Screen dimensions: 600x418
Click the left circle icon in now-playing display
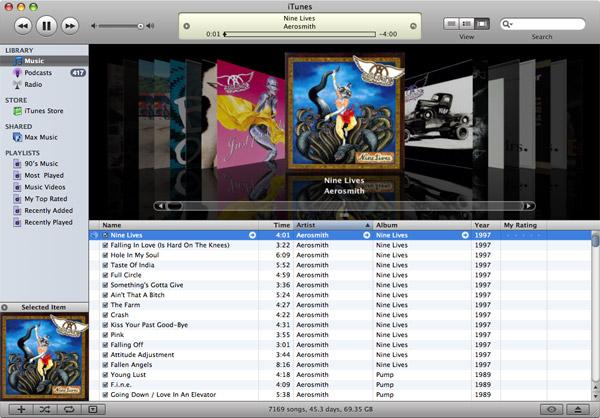tap(186, 26)
